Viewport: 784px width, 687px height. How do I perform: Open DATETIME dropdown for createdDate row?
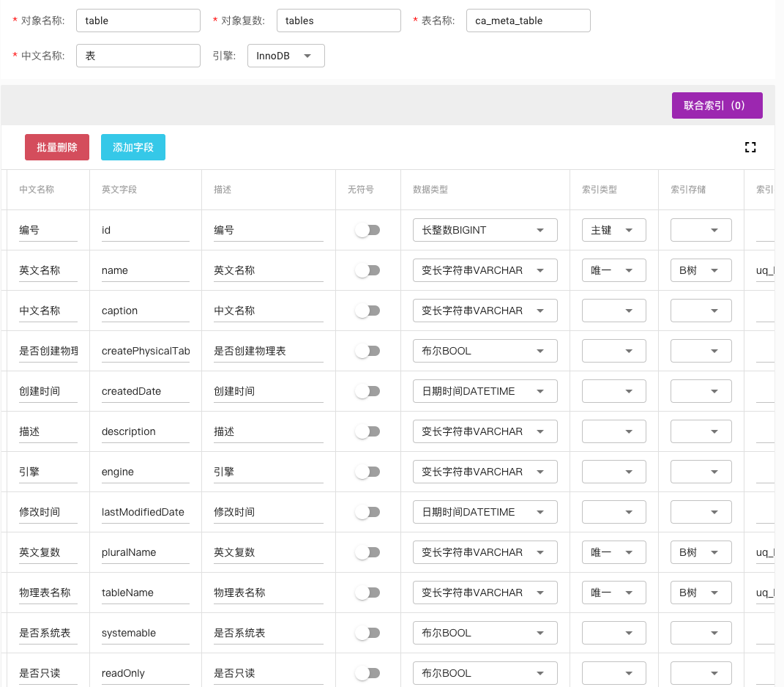click(x=485, y=391)
